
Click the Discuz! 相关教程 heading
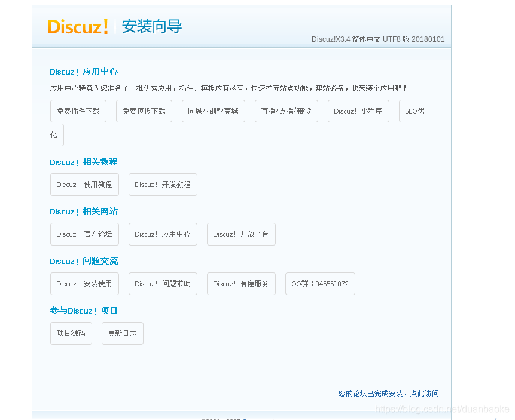point(84,162)
